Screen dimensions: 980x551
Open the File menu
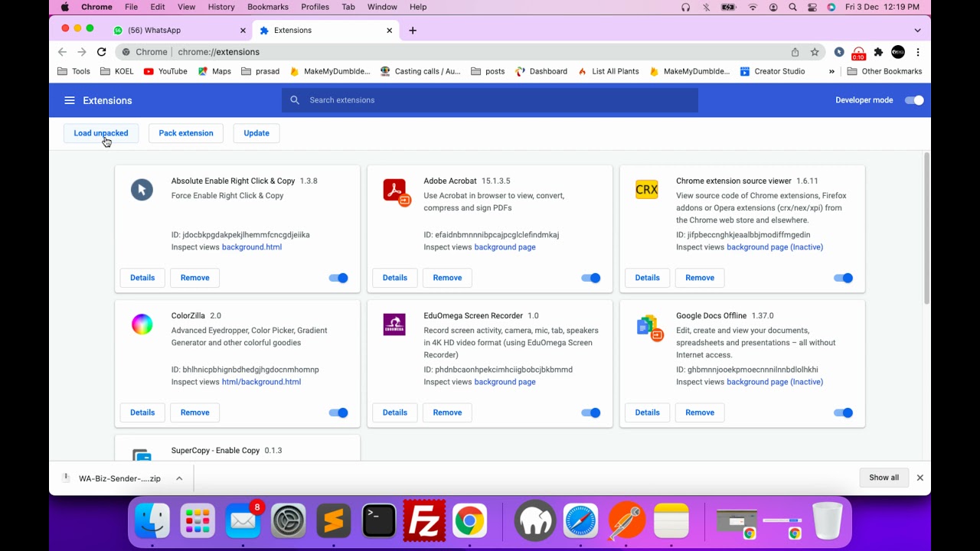pos(132,7)
